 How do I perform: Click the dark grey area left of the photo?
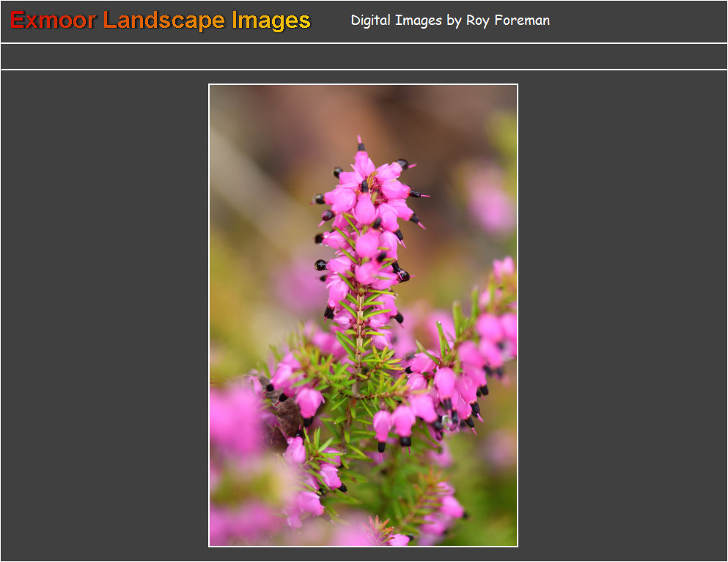point(103,315)
